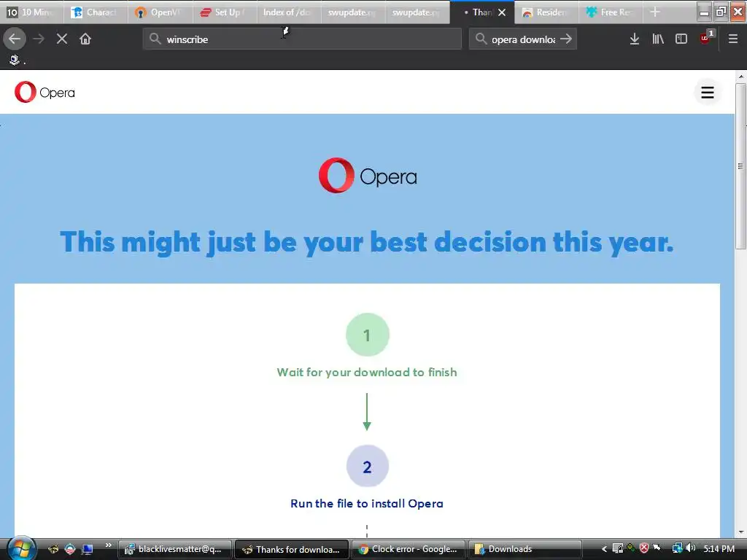
Task: Click Run the file to install Opera
Action: [367, 503]
